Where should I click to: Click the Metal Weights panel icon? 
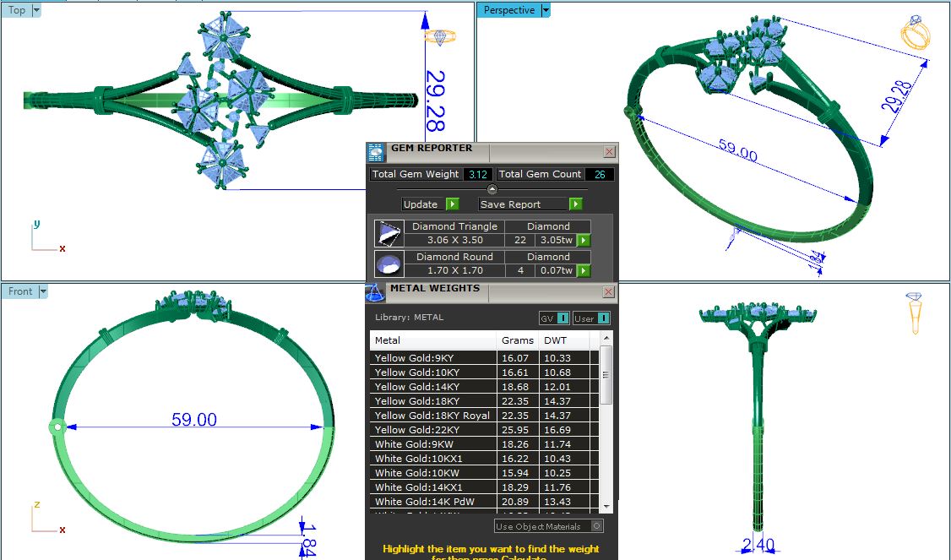[x=375, y=292]
